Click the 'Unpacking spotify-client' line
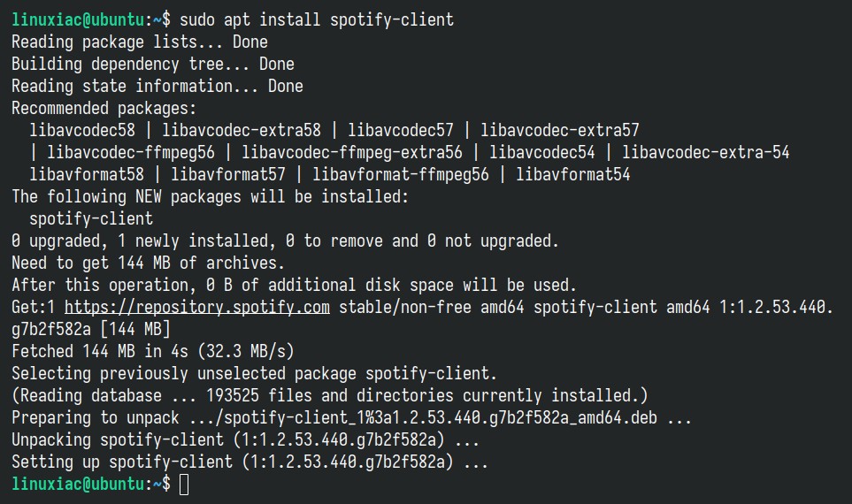This screenshot has width=852, height=504. (246, 440)
